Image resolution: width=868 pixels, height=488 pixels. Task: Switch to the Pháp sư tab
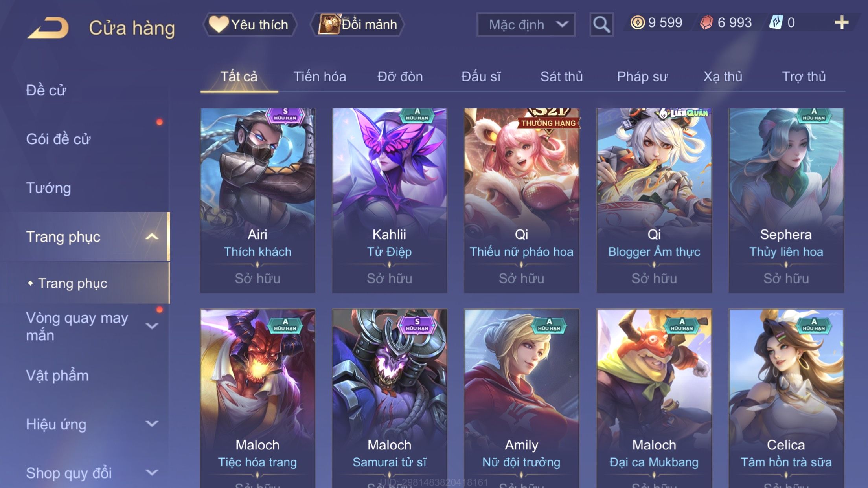point(642,76)
